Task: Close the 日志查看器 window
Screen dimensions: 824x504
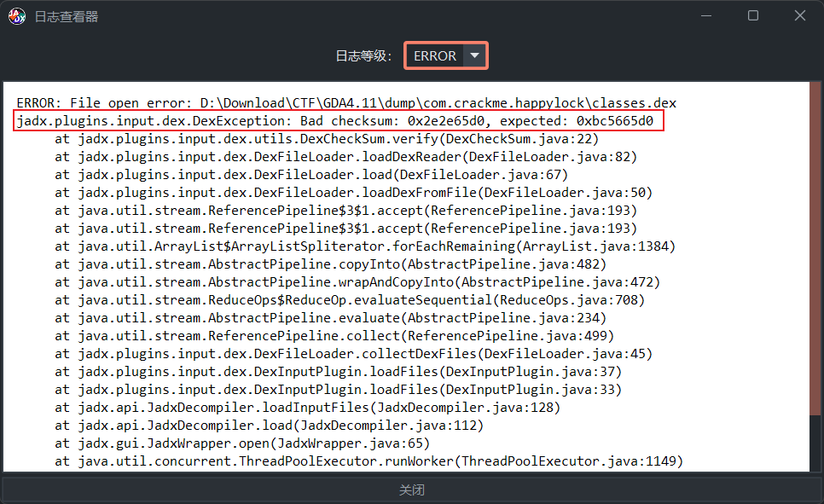Action: [800, 15]
